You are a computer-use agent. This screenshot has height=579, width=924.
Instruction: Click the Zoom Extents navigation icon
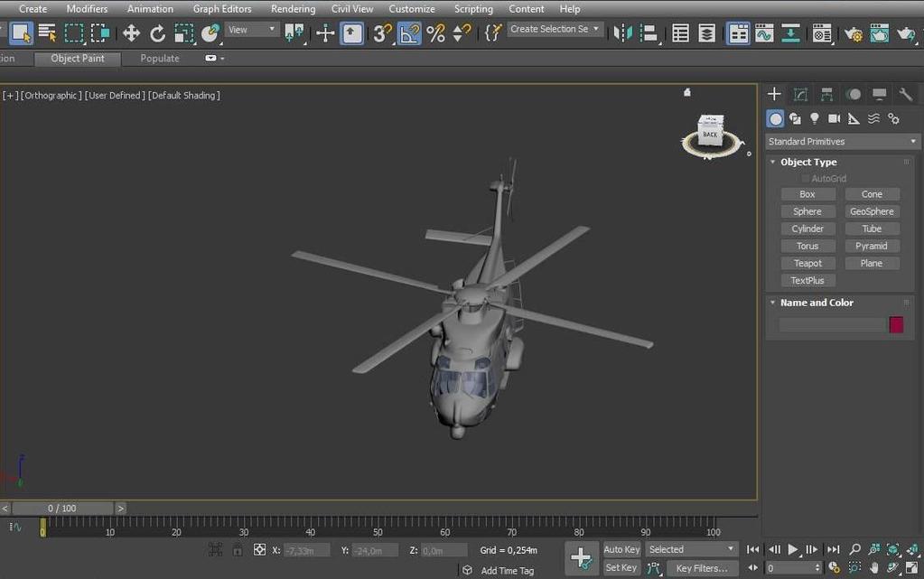[893, 549]
